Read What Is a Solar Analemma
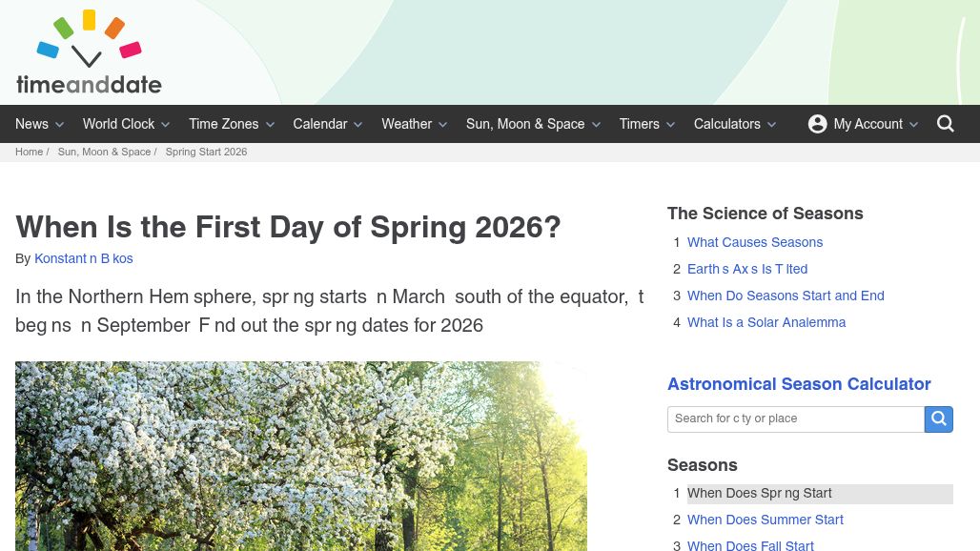 (766, 323)
